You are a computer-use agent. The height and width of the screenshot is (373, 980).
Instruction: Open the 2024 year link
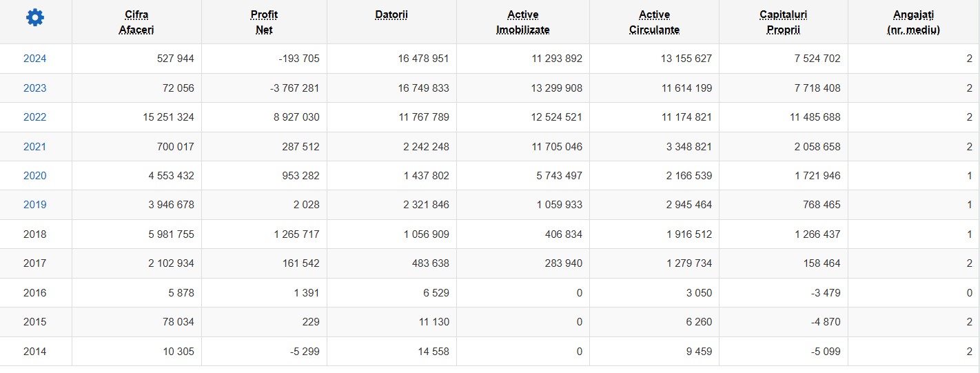coord(35,59)
